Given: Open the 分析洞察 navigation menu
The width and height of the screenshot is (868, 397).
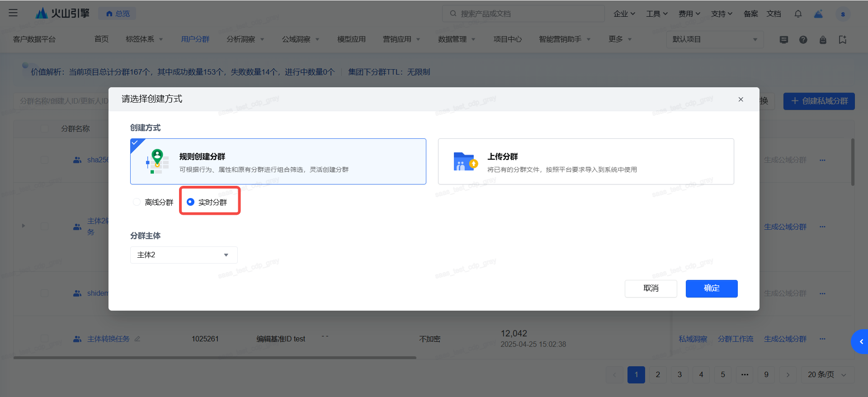Looking at the screenshot, I should tap(245, 39).
